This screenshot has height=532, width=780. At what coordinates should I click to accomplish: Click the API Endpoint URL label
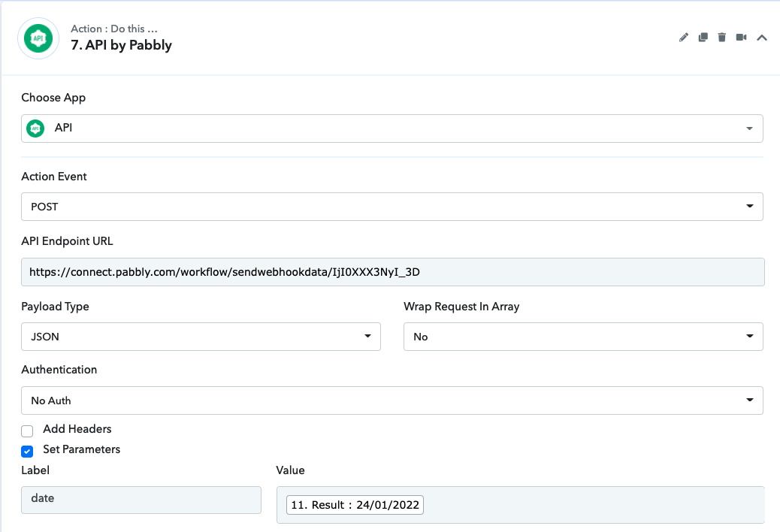67,241
